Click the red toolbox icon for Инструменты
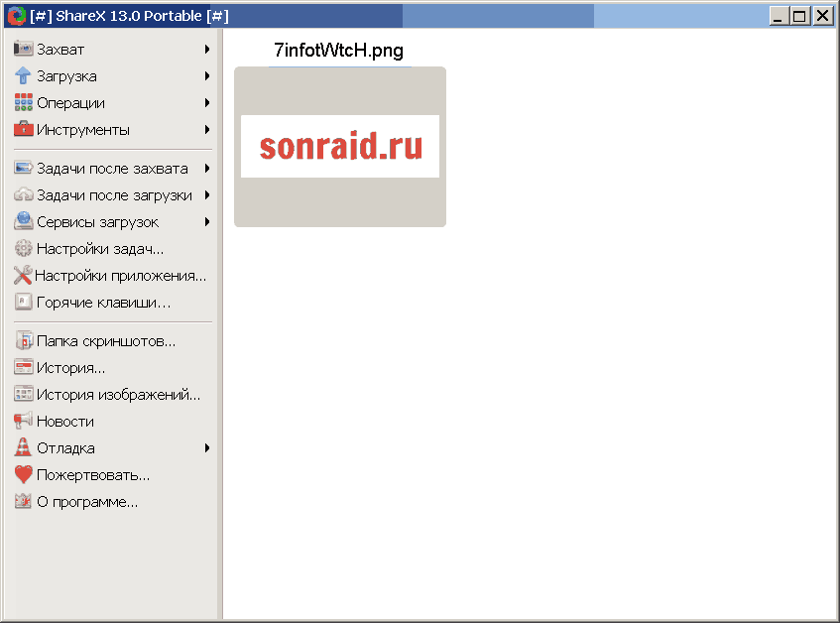The width and height of the screenshot is (840, 623). 23,129
